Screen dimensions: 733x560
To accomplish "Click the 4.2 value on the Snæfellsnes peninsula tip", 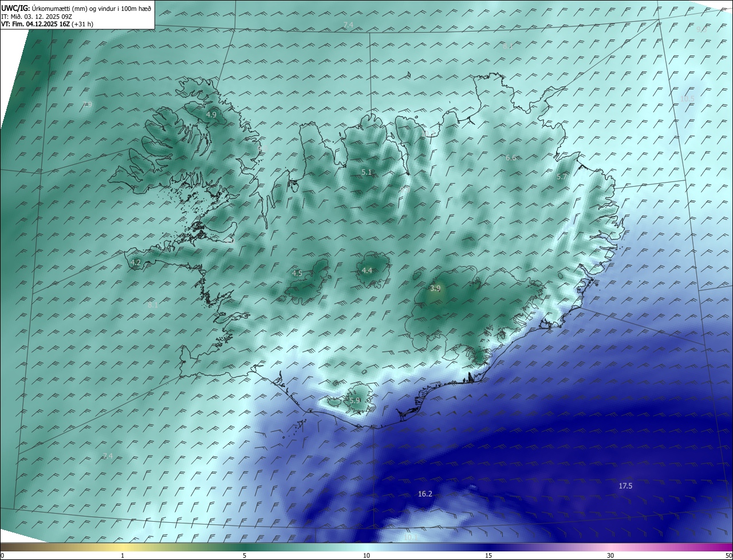I will pos(136,262).
